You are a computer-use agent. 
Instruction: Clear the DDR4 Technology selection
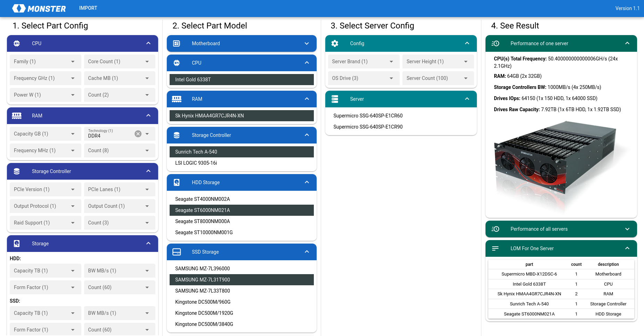point(138,134)
